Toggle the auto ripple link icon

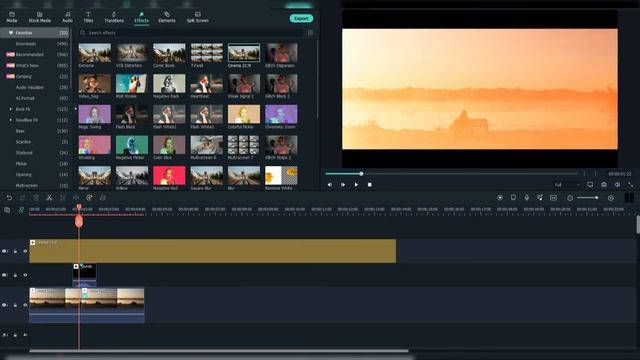click(21, 210)
